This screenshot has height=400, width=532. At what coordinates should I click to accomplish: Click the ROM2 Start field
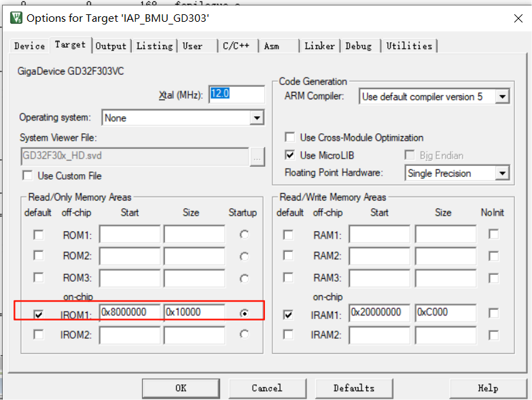[130, 256]
